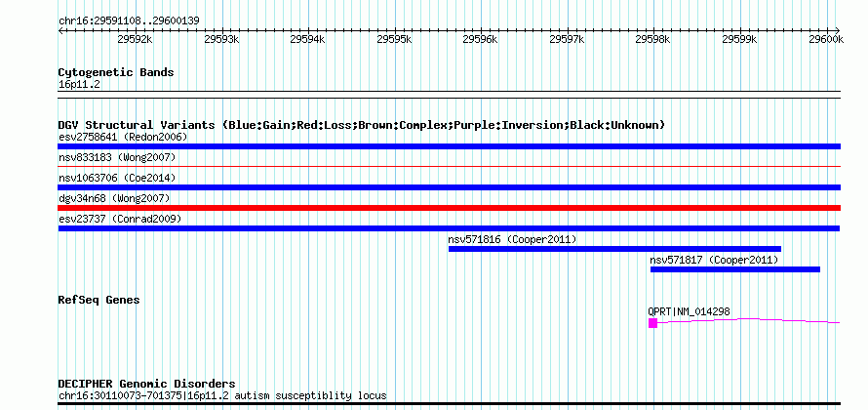
Task: Open the nsv833183 (Wong2007) label
Action: (x=117, y=157)
